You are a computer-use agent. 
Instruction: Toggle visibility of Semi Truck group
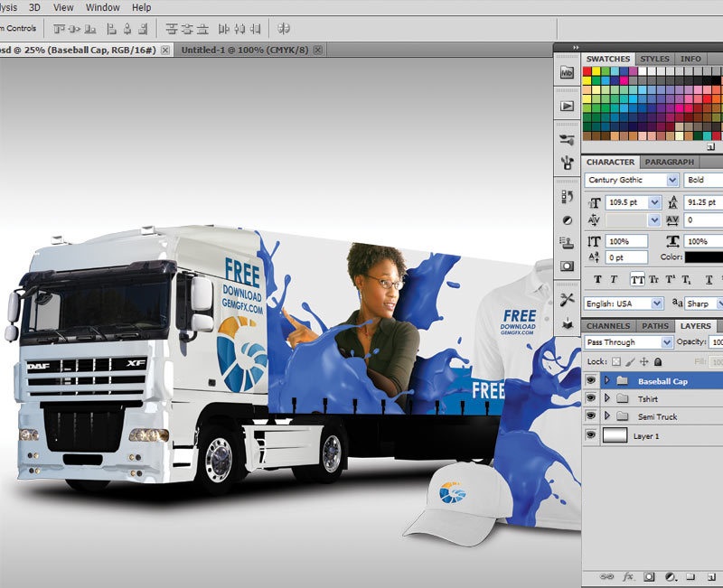point(591,416)
